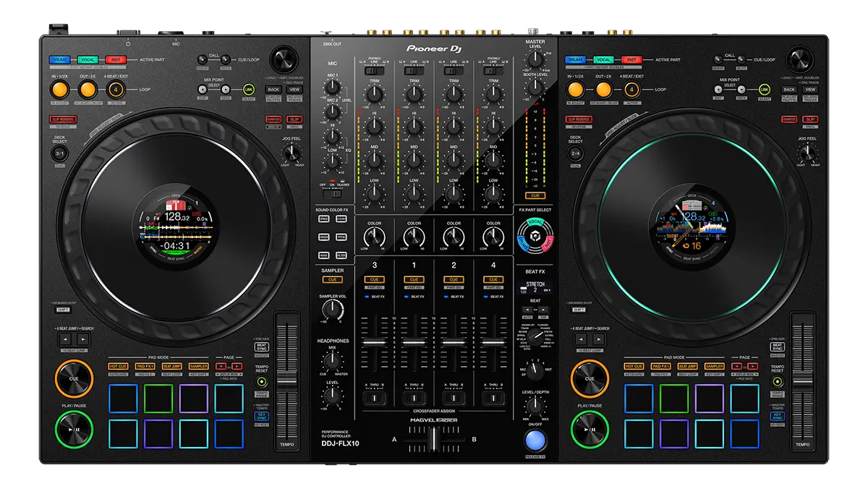This screenshot has width=868, height=489.
Task: Click the master CUE button under level meter
Action: point(535,195)
